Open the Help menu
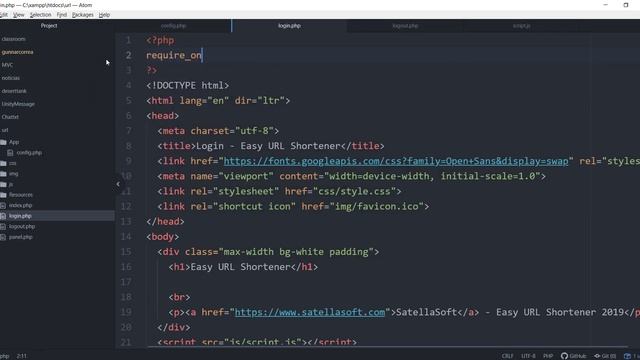This screenshot has height=360, width=640. coord(104,15)
